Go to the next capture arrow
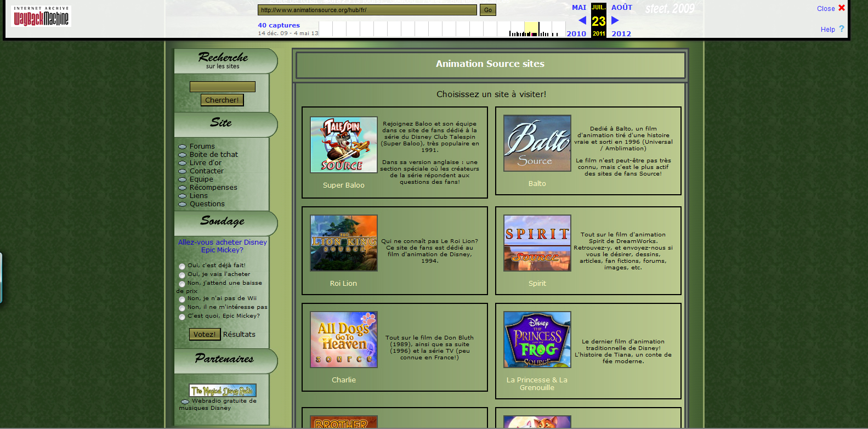The height and width of the screenshot is (429, 868). click(x=615, y=20)
